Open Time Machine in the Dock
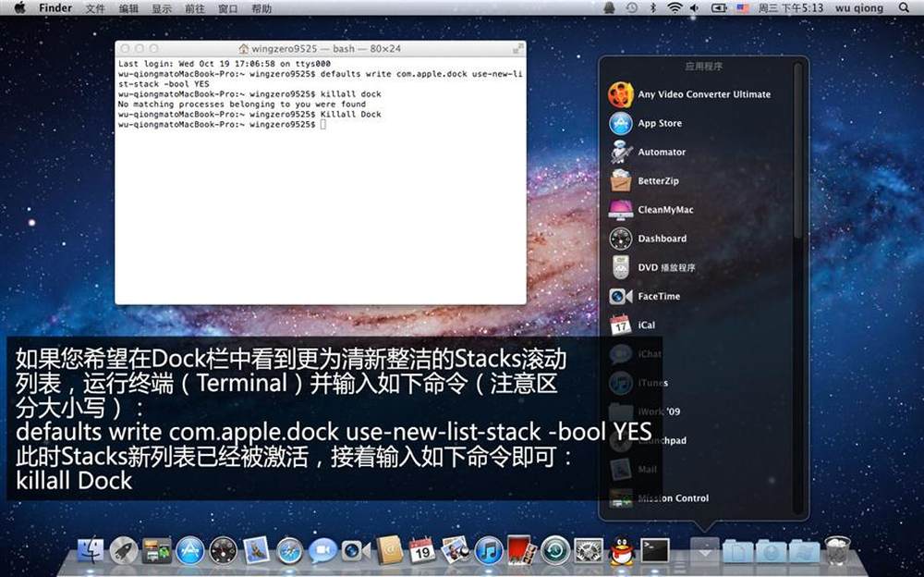 point(555,551)
